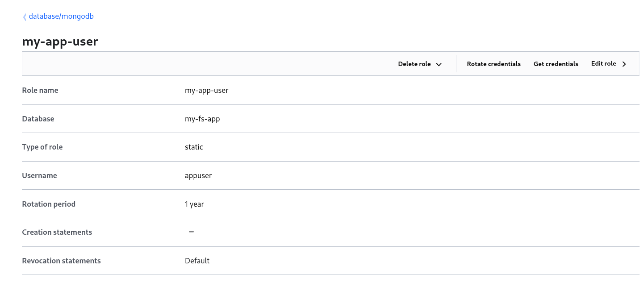Click the Username field label
The height and width of the screenshot is (283, 644).
39,175
